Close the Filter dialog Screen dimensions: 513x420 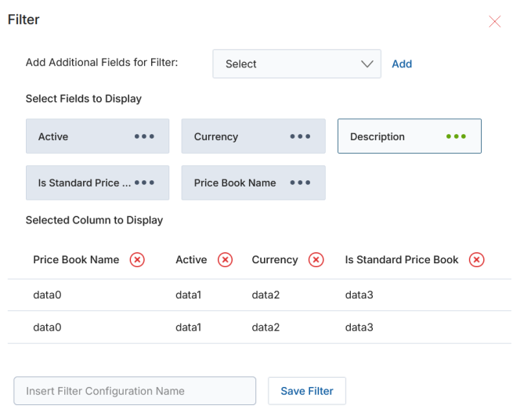pyautogui.click(x=494, y=22)
